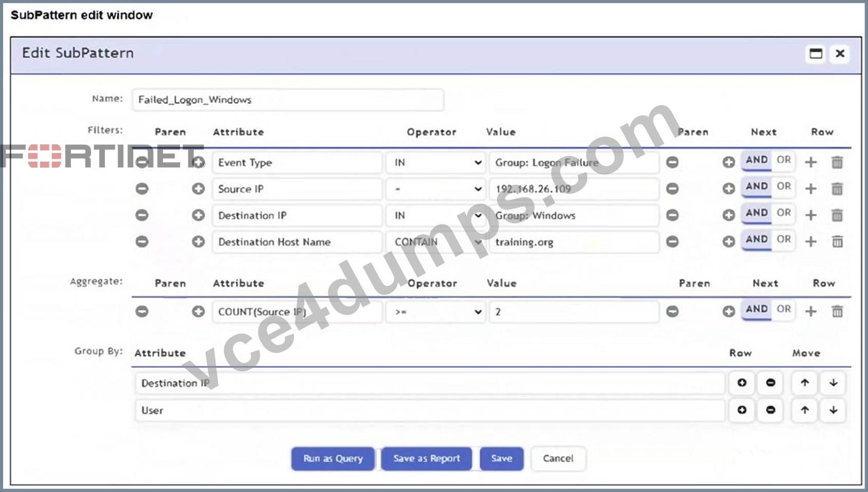Image resolution: width=868 pixels, height=492 pixels.
Task: Remove the User group-by row
Action: click(770, 410)
